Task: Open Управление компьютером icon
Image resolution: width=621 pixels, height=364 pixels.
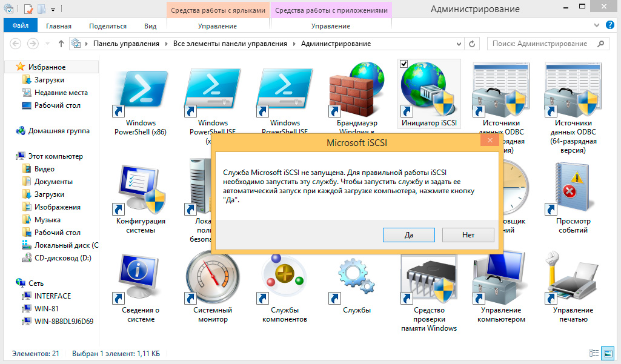Action: 501,288
